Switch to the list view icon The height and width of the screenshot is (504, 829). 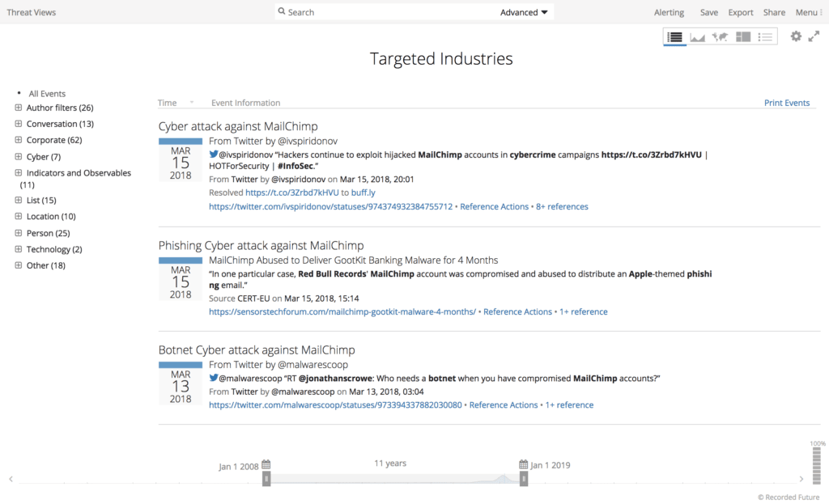click(674, 37)
